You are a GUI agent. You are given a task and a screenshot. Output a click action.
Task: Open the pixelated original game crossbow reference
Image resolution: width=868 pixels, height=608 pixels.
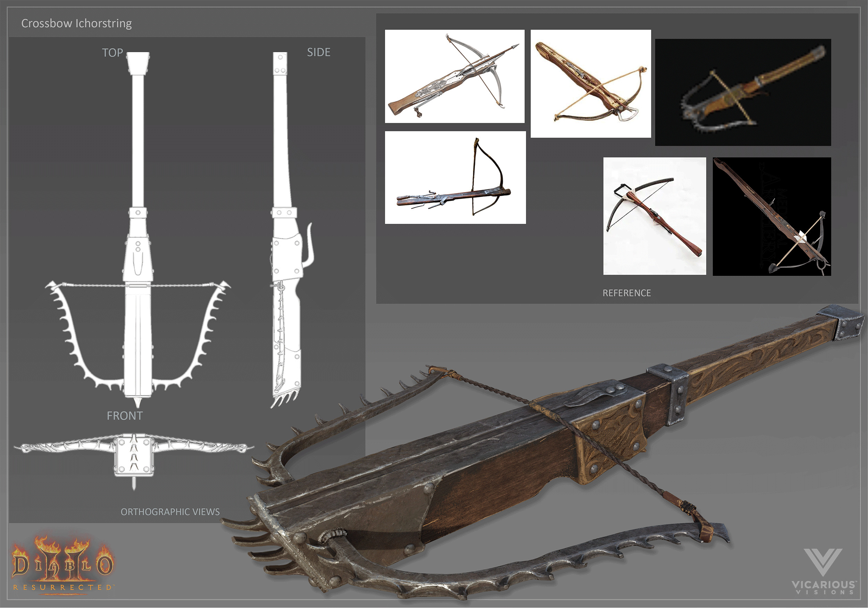pyautogui.click(x=743, y=92)
